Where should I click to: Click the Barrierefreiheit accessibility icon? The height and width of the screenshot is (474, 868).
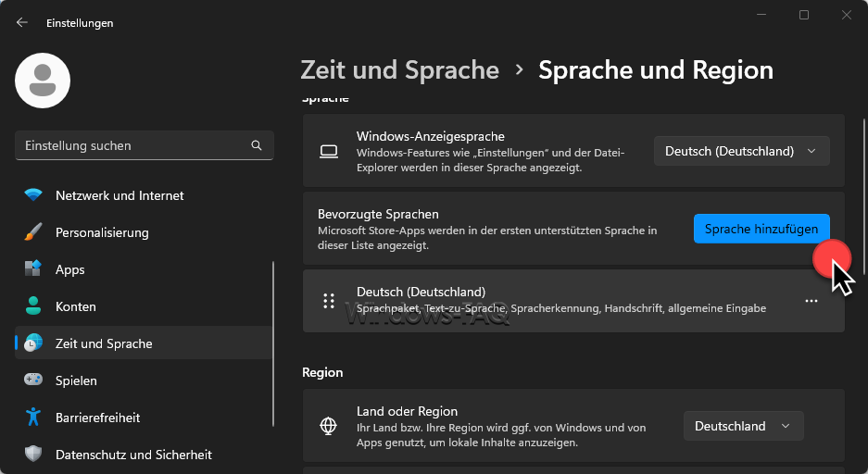click(33, 417)
